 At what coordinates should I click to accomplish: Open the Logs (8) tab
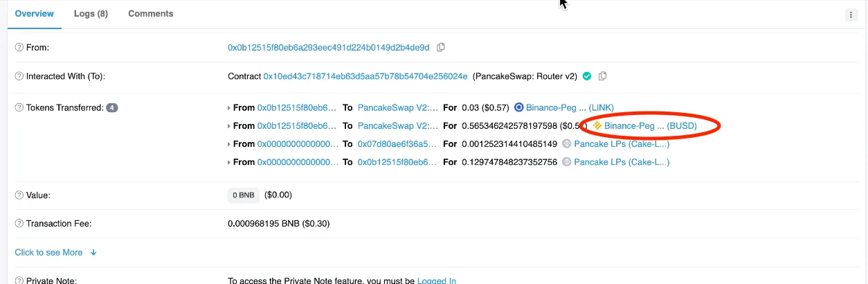coord(91,14)
